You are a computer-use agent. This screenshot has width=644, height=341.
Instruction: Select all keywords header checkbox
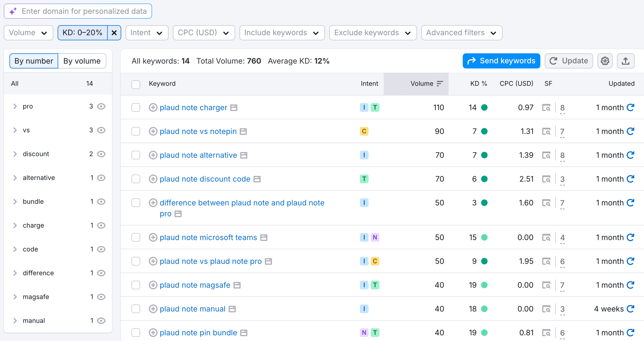136,84
